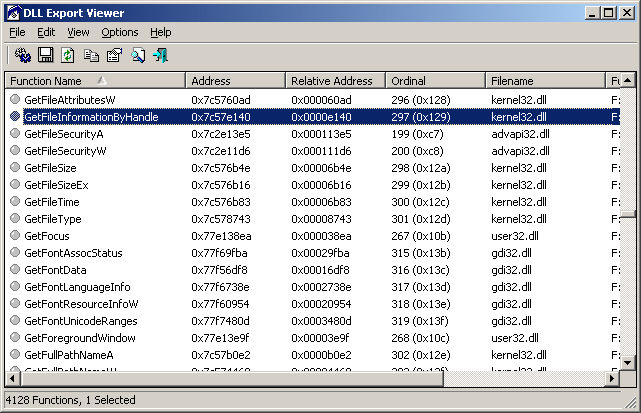Open the View menu
This screenshot has height=413, width=641.
(78, 32)
